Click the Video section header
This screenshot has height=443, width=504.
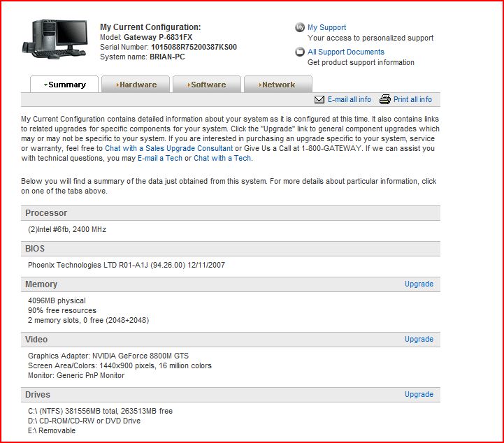click(x=231, y=340)
